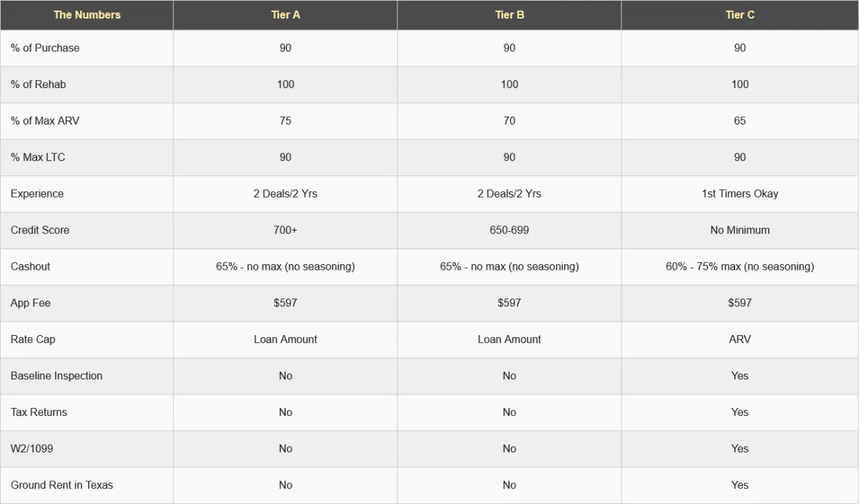The width and height of the screenshot is (859, 504).
Task: Click Tier C 'No Minimum' credit score cell
Action: click(739, 231)
